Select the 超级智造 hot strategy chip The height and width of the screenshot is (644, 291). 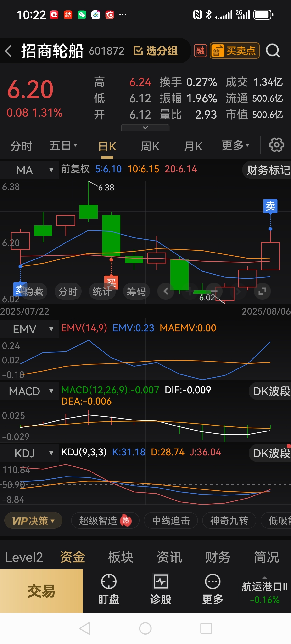point(105,521)
